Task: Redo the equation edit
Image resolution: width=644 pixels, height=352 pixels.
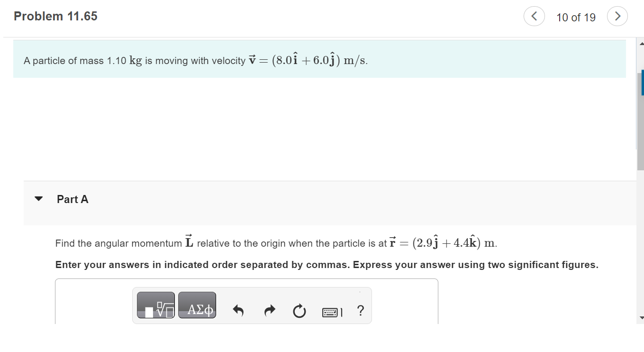Action: (x=270, y=311)
